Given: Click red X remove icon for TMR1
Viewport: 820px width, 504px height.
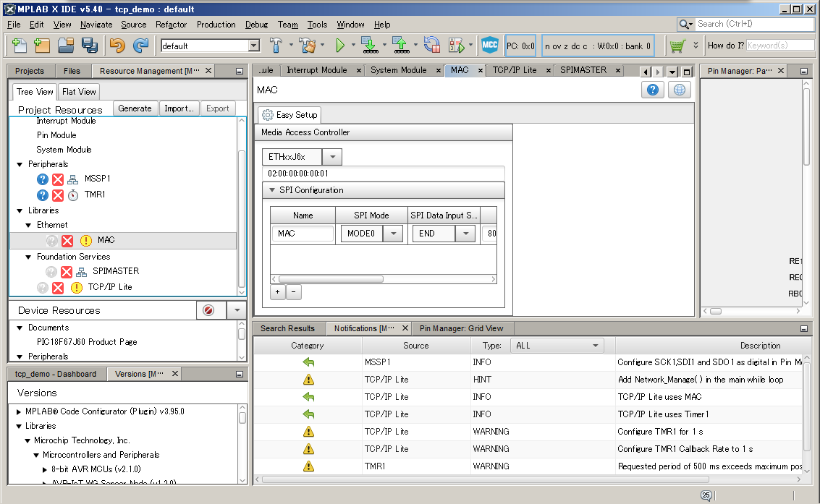Looking at the screenshot, I should click(58, 195).
